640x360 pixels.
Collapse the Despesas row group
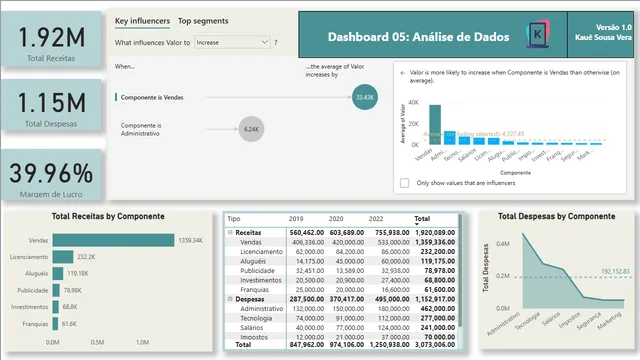click(x=230, y=299)
